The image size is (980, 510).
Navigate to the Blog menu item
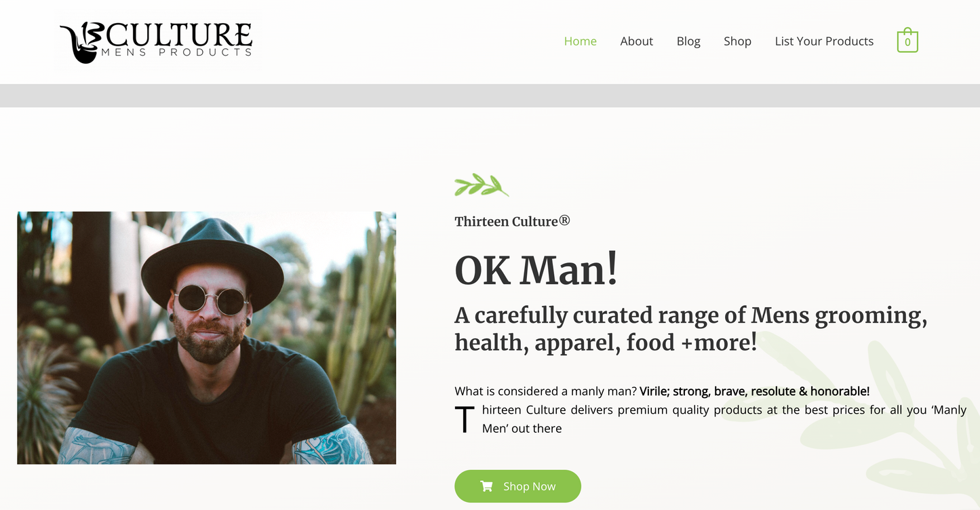pos(688,41)
